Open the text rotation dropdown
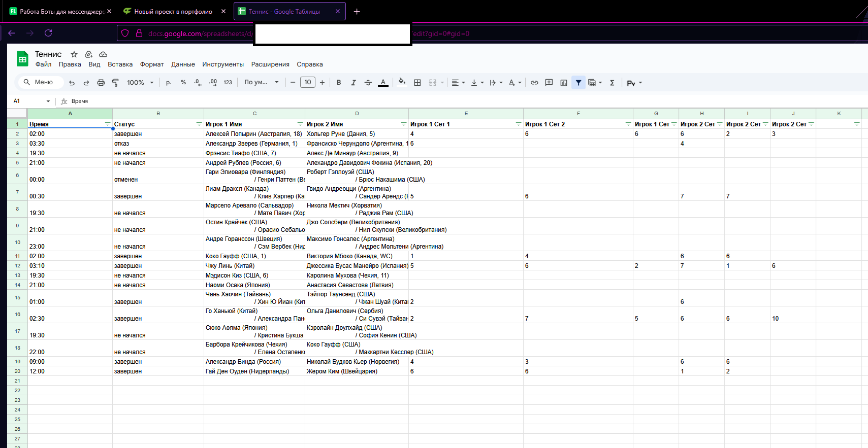The width and height of the screenshot is (868, 448). point(515,83)
